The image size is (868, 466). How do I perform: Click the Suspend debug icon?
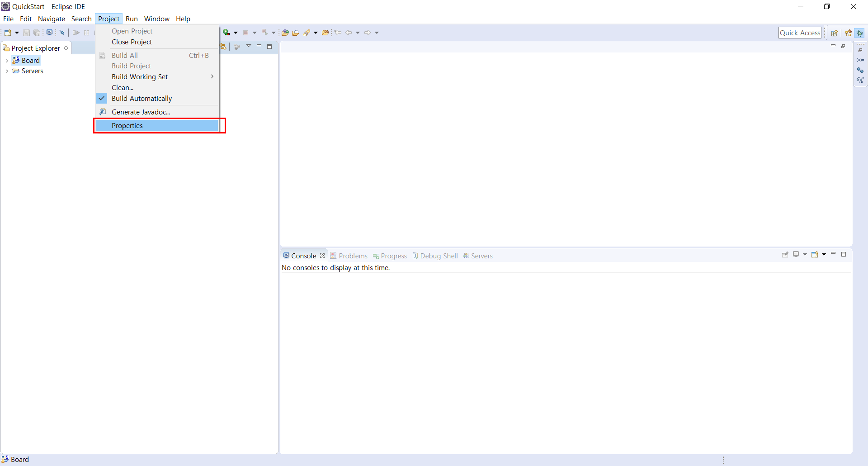[x=87, y=33]
